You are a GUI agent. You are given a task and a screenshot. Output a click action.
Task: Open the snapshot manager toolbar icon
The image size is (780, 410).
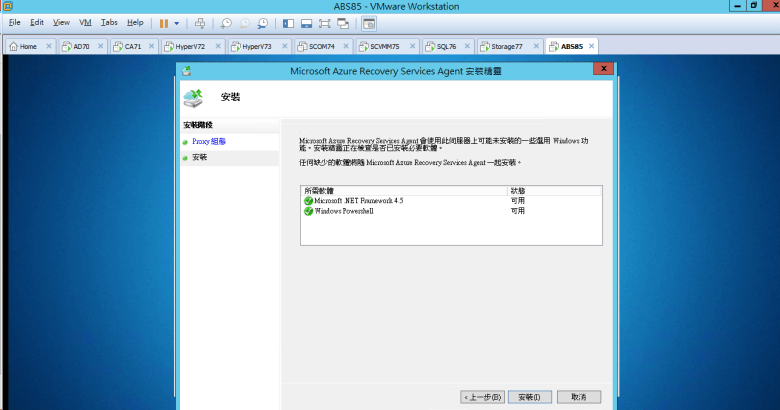tap(262, 22)
